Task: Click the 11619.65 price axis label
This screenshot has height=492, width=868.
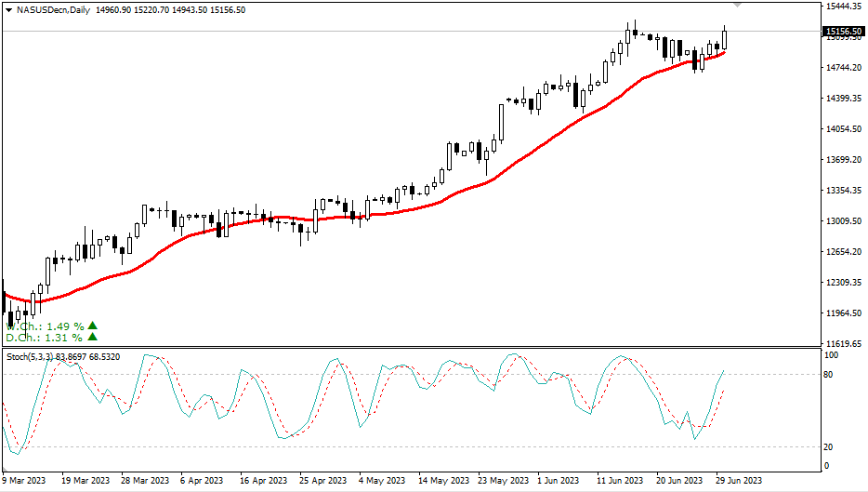Action: coord(844,343)
